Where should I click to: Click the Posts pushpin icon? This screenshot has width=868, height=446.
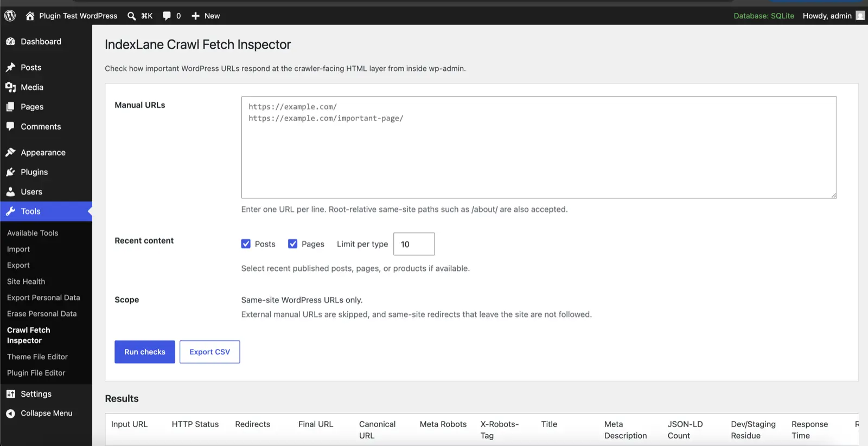point(10,67)
